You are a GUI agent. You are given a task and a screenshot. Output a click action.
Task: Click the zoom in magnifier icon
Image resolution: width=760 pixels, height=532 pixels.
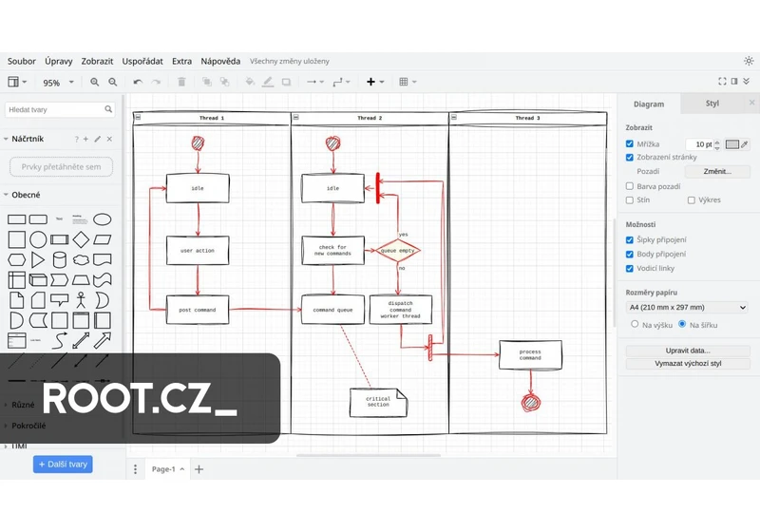click(94, 82)
